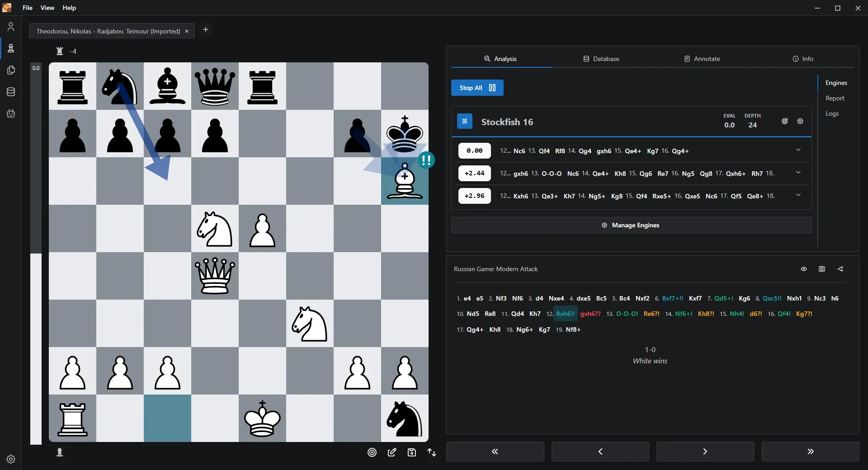Save the game with the floppy disk icon
868x470 pixels.
(x=412, y=452)
